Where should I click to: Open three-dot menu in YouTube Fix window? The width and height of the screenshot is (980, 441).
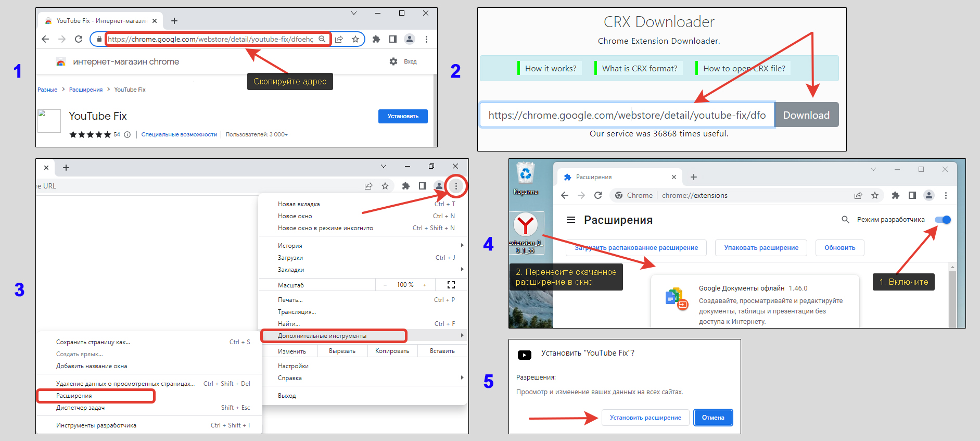coord(426,39)
